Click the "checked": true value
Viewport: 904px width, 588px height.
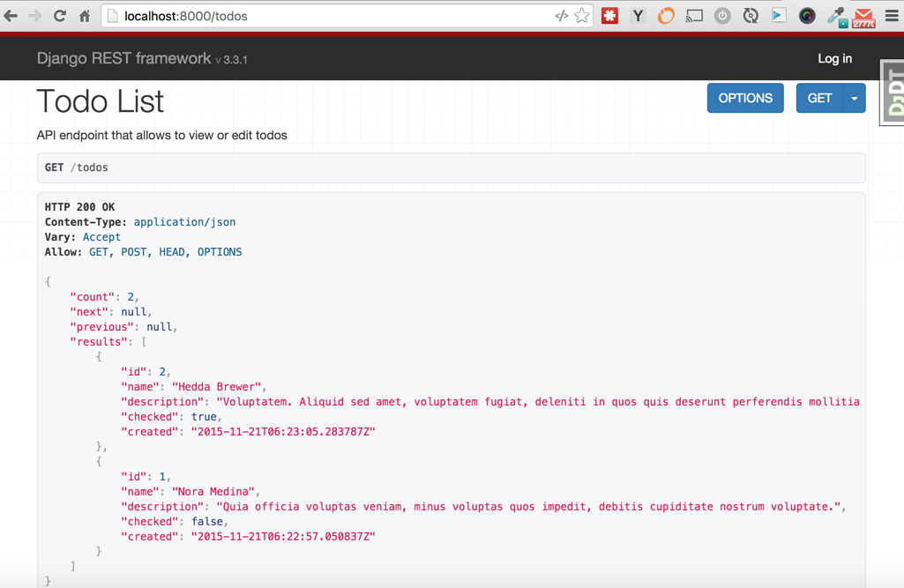point(204,417)
